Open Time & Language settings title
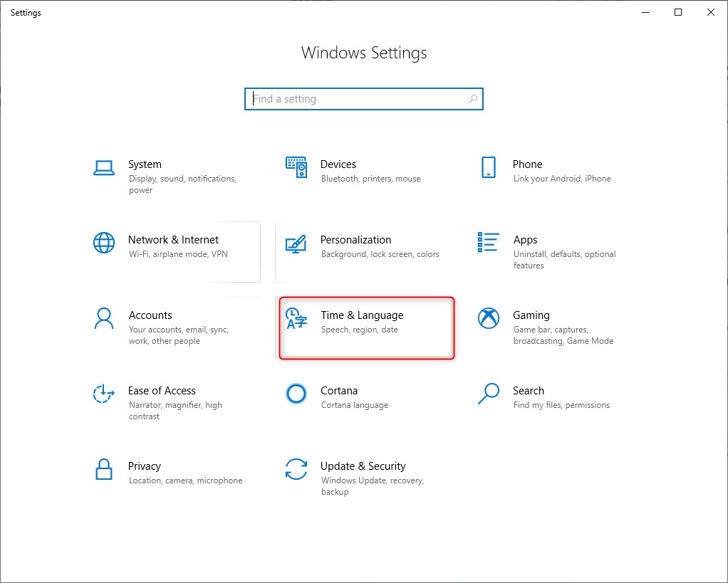 pyautogui.click(x=362, y=315)
